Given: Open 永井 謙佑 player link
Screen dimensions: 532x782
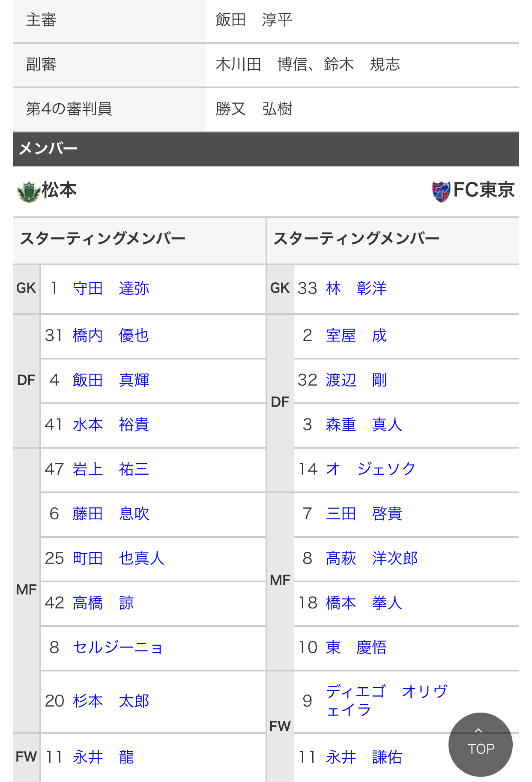Looking at the screenshot, I should tap(364, 757).
